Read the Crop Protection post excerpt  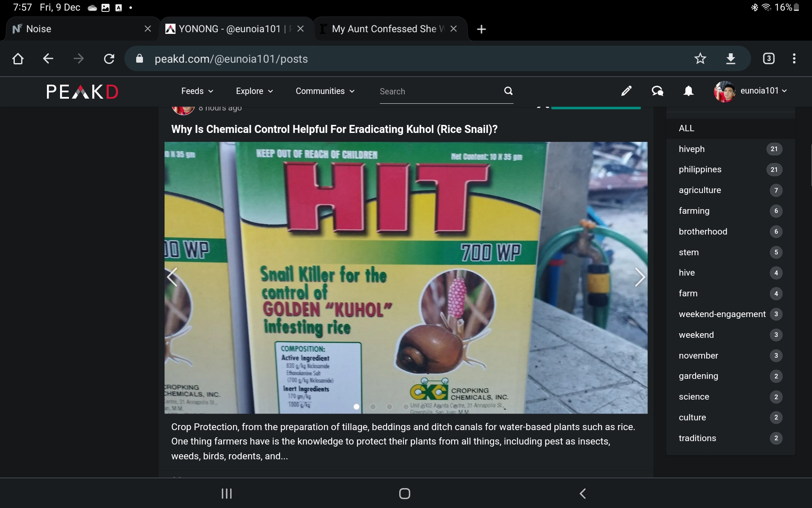tap(403, 442)
